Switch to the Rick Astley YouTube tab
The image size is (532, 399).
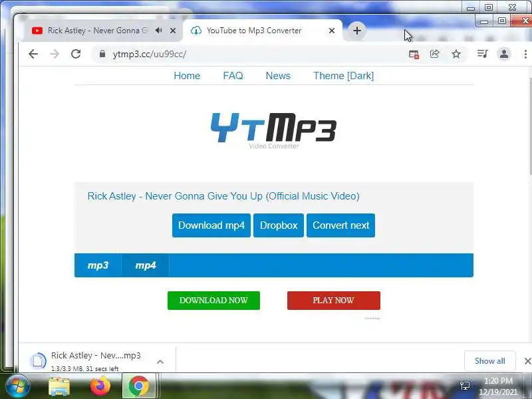98,31
